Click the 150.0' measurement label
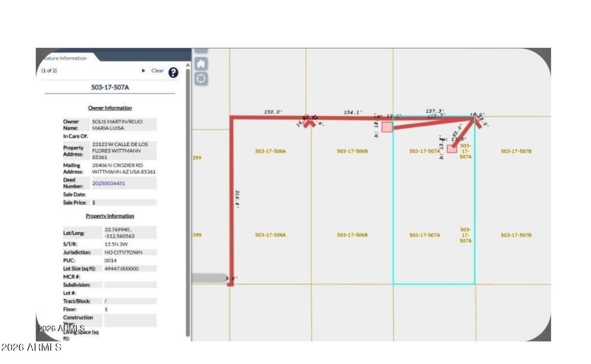This screenshot has height=364, width=591. point(273,112)
